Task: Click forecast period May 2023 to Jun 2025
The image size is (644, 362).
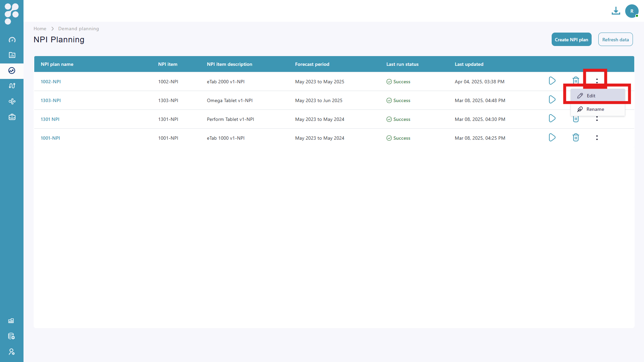Action: 319,100
